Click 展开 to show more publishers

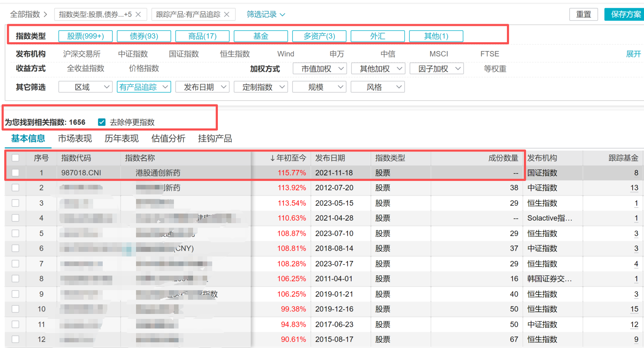[633, 54]
